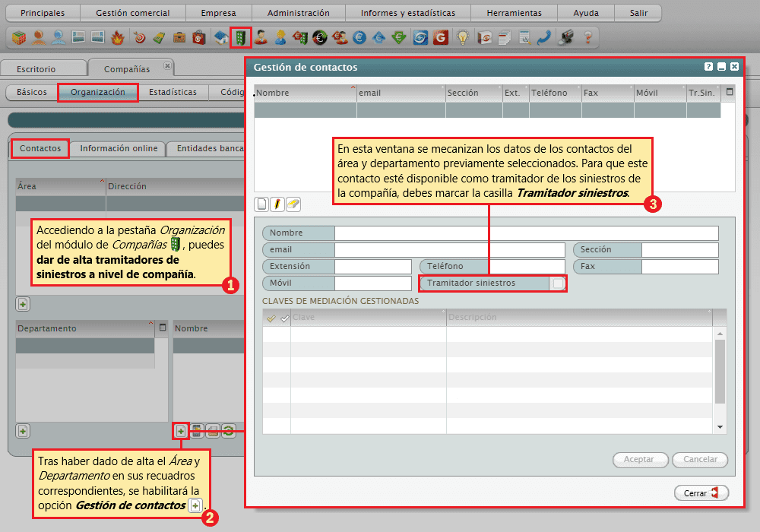Click into the Móvil input field

[x=372, y=283]
